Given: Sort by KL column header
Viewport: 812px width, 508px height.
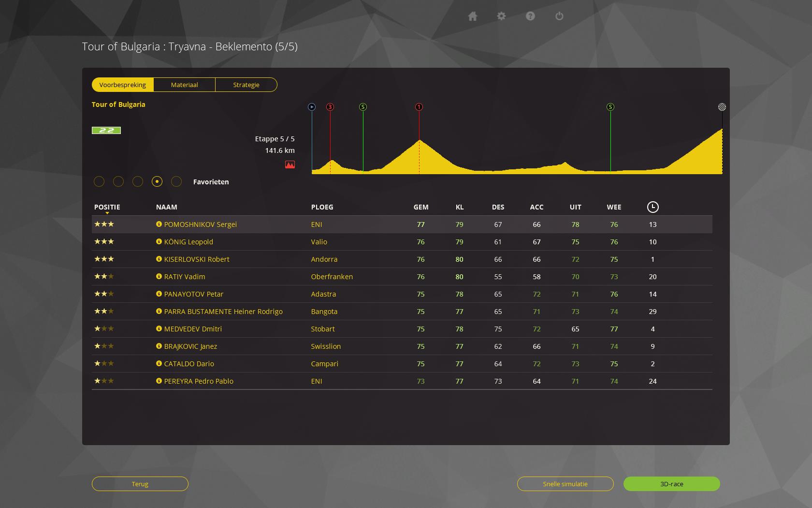Looking at the screenshot, I should (x=460, y=207).
